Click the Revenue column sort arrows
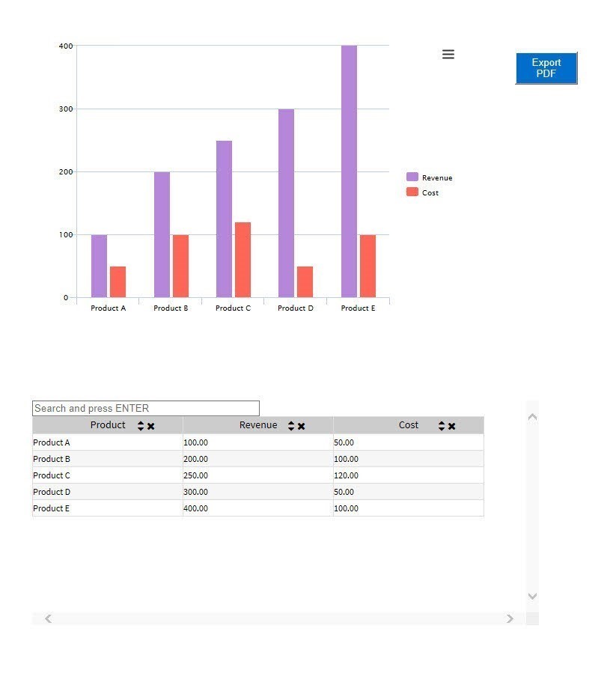Viewport: 616px width, 682px height. coord(291,426)
